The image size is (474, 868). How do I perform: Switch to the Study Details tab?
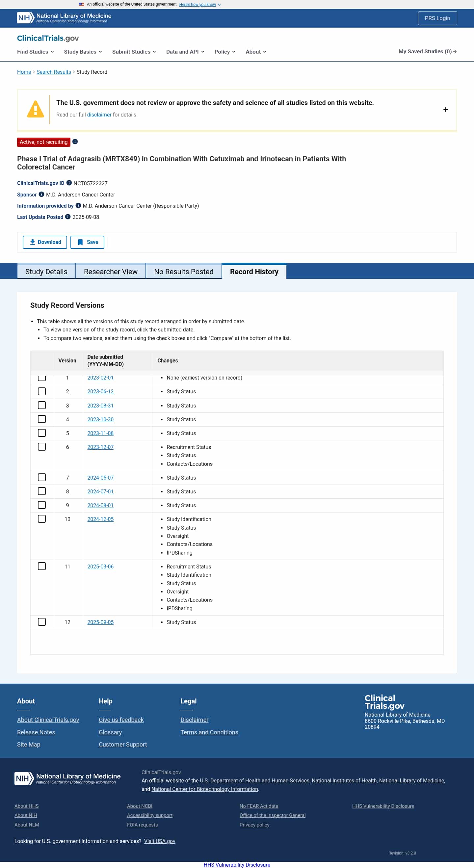[x=46, y=272]
